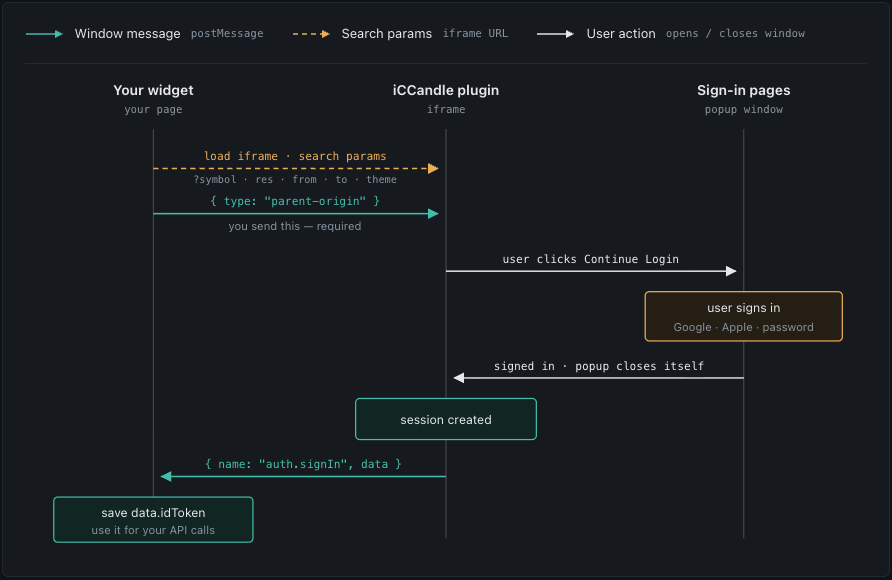This screenshot has width=892, height=580.
Task: Click the 'iframe' subtitle under iCCandle plugin
Action: click(x=445, y=109)
